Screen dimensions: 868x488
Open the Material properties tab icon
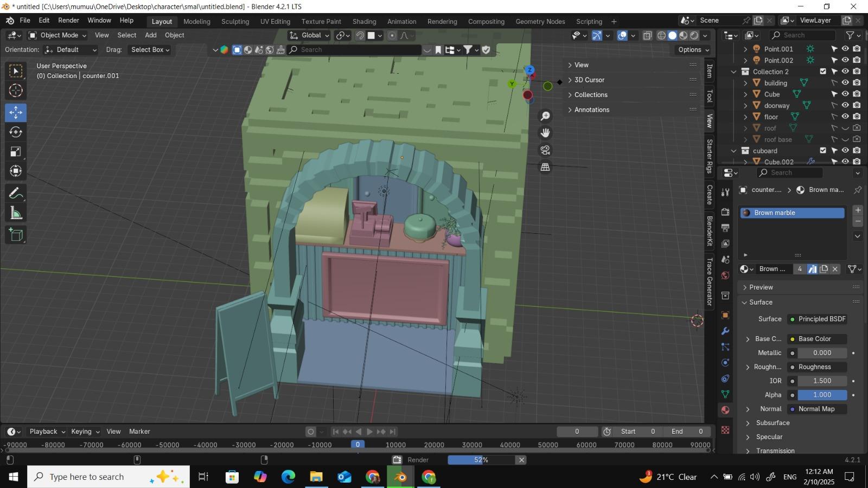pos(725,410)
